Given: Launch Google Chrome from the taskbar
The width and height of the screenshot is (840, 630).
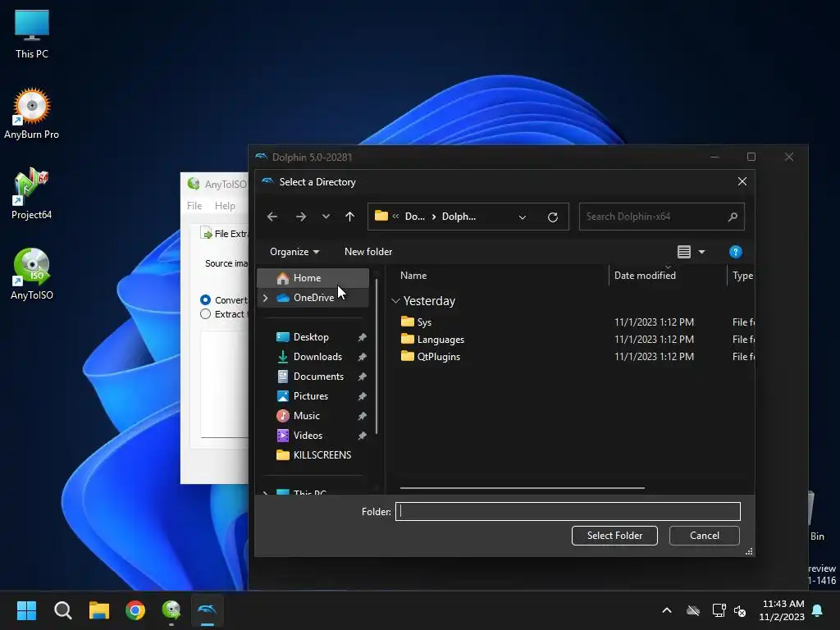Looking at the screenshot, I should (135, 610).
